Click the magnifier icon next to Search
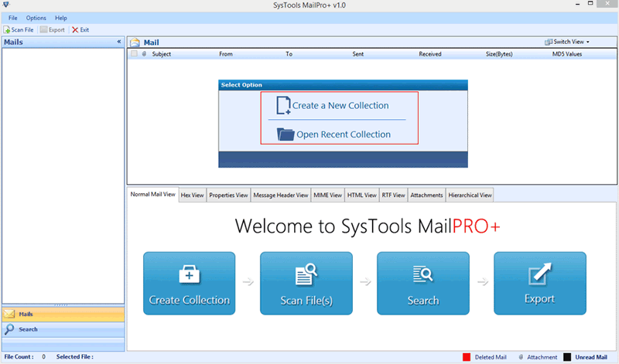This screenshot has height=364, width=619. tap(9, 329)
